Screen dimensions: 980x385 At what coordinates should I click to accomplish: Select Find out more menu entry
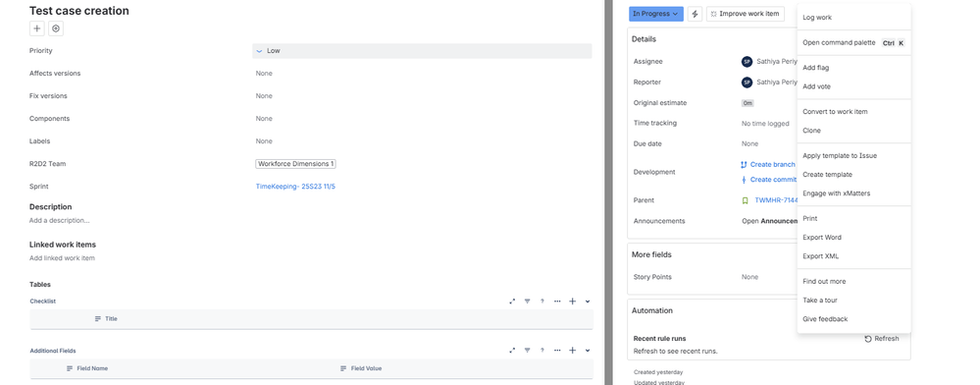(853, 281)
